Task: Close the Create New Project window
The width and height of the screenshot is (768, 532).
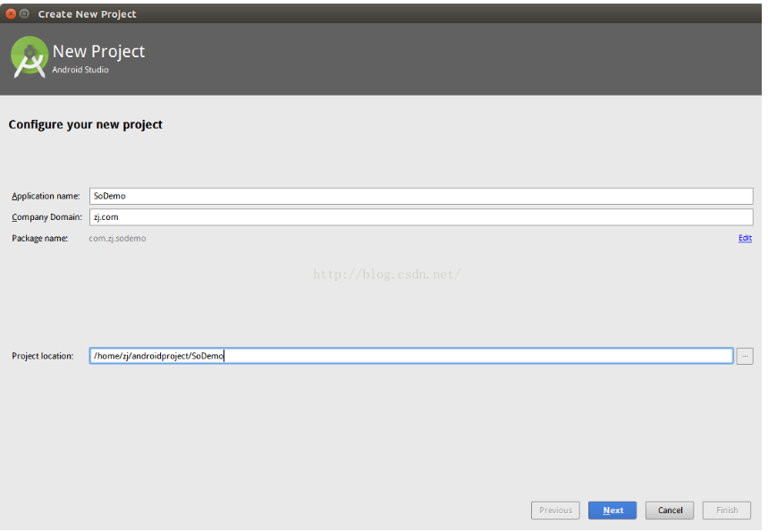Action: [11, 14]
